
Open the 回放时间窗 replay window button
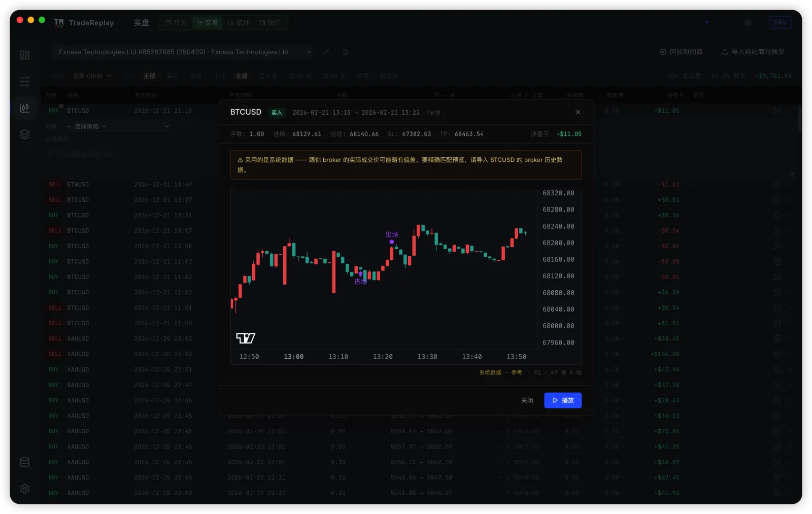click(x=681, y=52)
